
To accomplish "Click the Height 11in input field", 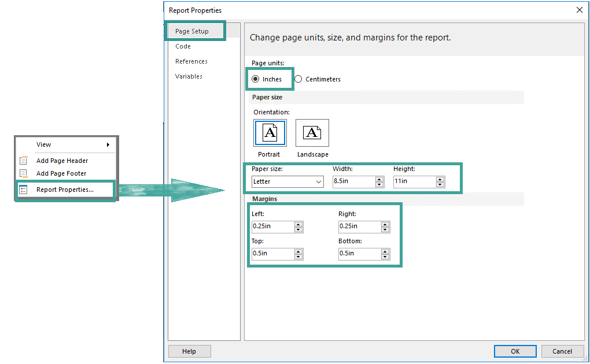I will click(x=415, y=181).
